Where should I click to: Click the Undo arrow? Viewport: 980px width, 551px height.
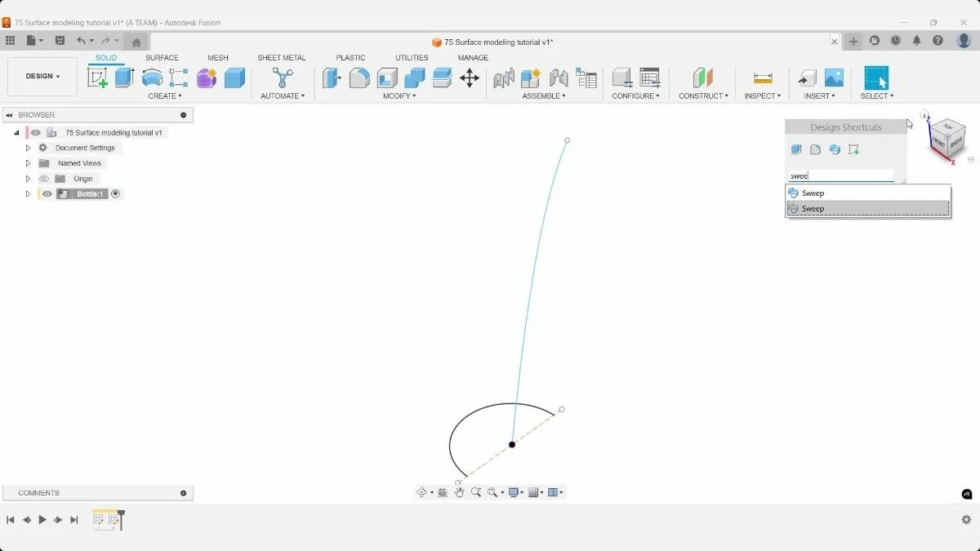[81, 41]
